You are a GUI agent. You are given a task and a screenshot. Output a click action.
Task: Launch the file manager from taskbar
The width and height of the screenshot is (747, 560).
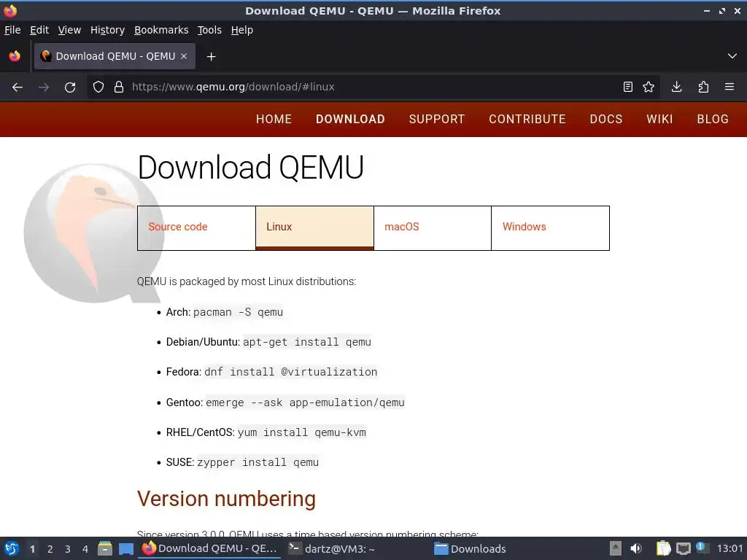tap(105, 548)
